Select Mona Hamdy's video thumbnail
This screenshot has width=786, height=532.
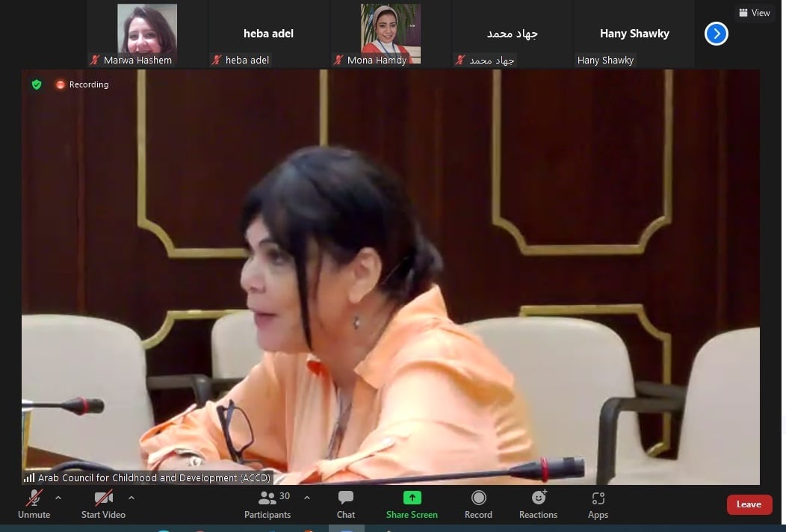(x=391, y=34)
